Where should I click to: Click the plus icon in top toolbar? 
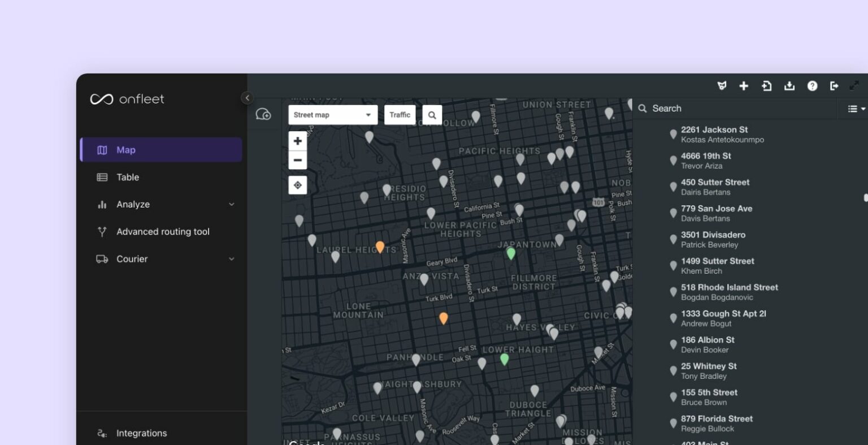tap(744, 86)
